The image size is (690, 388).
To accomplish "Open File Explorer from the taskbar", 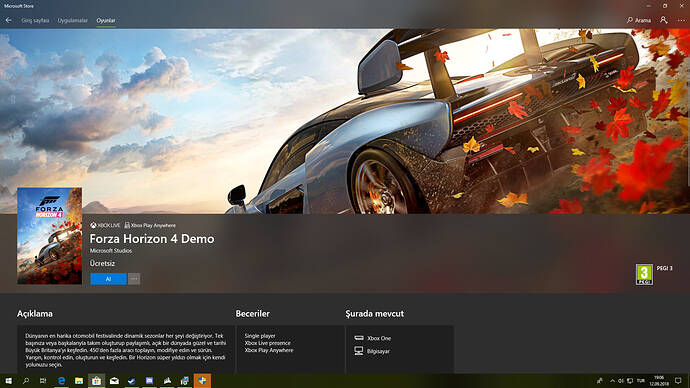I will (79, 381).
